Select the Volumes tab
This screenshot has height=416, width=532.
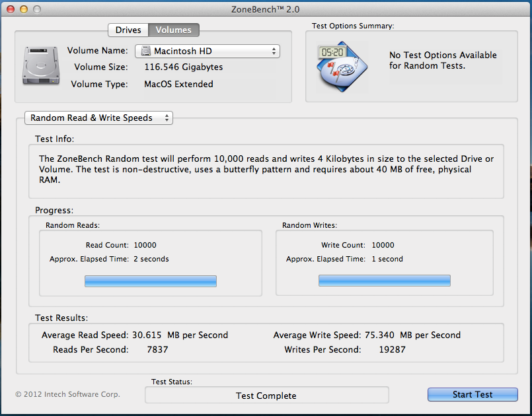point(173,30)
